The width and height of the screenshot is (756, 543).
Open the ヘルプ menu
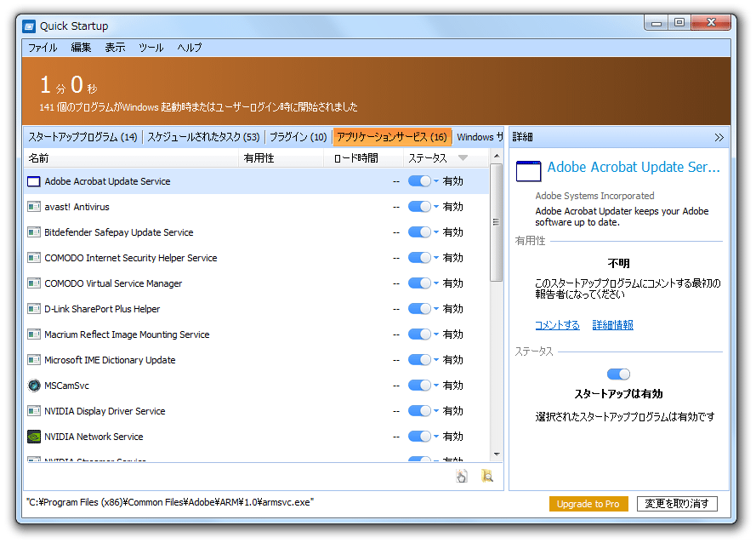click(190, 48)
